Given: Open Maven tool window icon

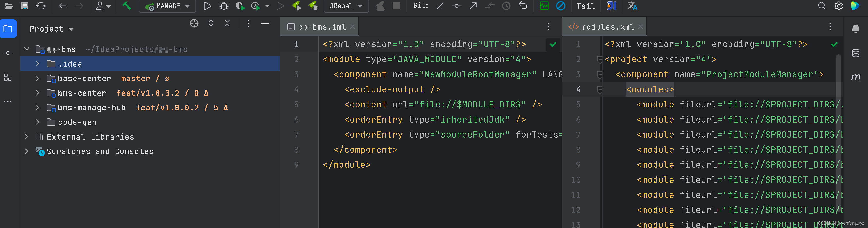Looking at the screenshot, I should pyautogui.click(x=856, y=77).
